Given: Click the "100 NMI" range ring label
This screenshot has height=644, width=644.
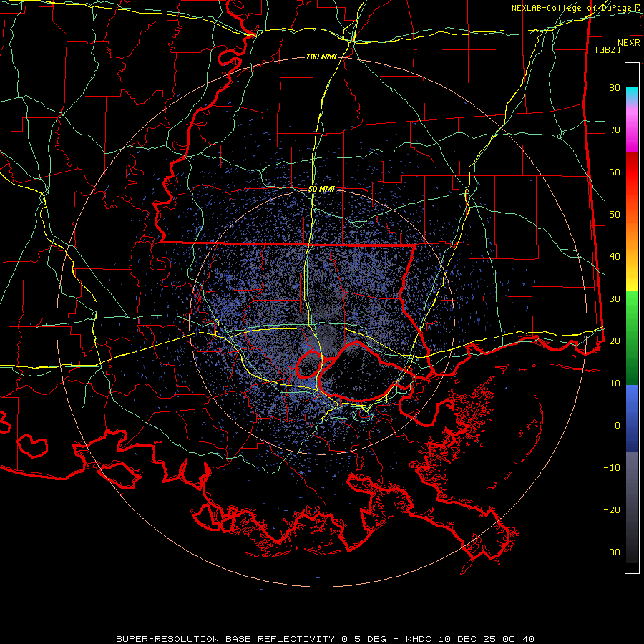Looking at the screenshot, I should point(321,57).
